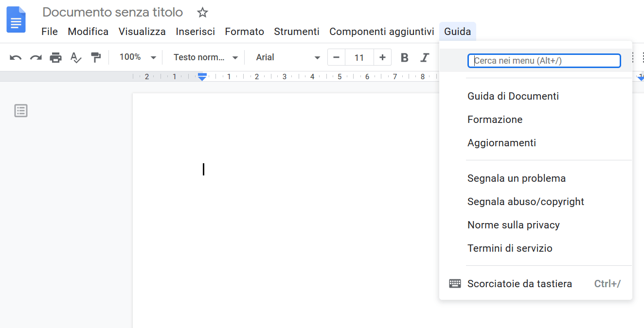Click the redo arrow icon
The image size is (644, 328).
coord(36,57)
